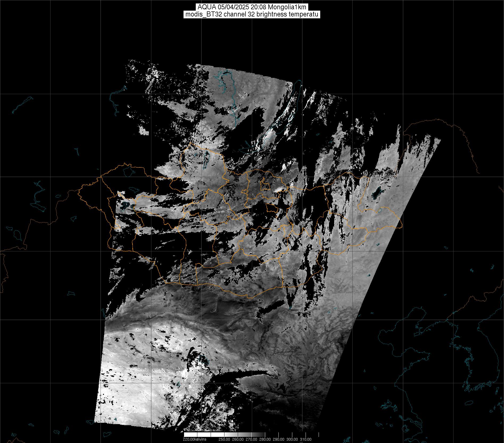Image resolution: width=504 pixels, height=443 pixels.
Task: Click the title line 'AQUA 05/04/2025 20:08 Mongolia1km'
Action: [252, 7]
